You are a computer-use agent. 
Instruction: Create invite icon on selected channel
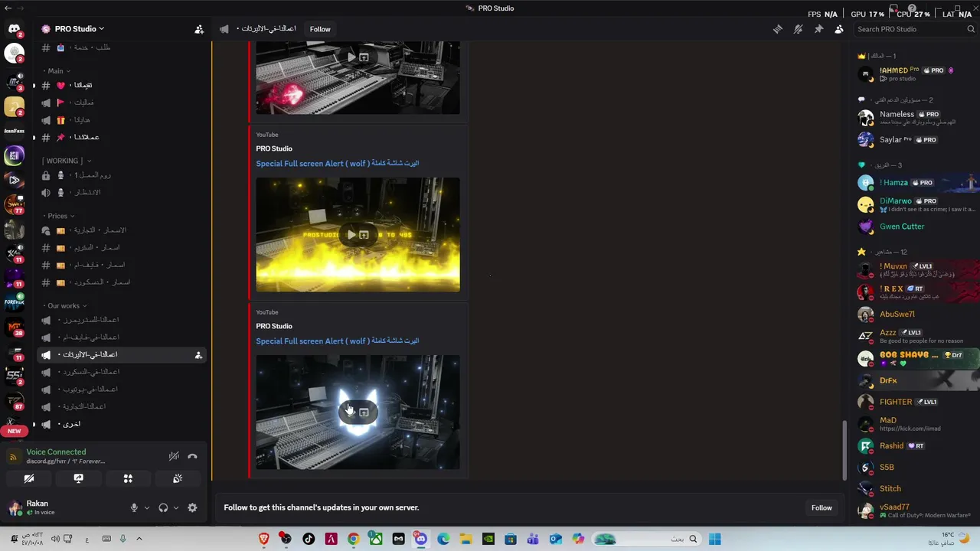pyautogui.click(x=198, y=355)
